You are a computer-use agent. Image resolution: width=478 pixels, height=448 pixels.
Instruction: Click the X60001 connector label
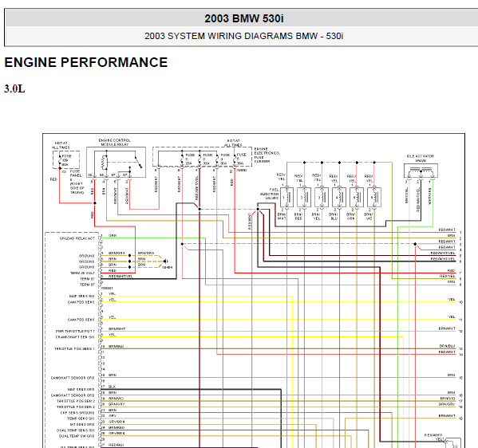click(107, 288)
